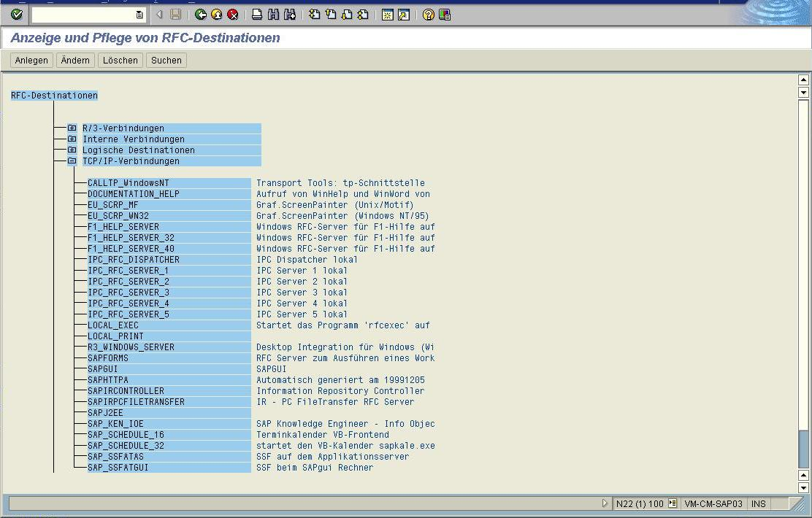The height and width of the screenshot is (518, 812).
Task: Click the Generate Shortcut icon
Action: click(403, 15)
